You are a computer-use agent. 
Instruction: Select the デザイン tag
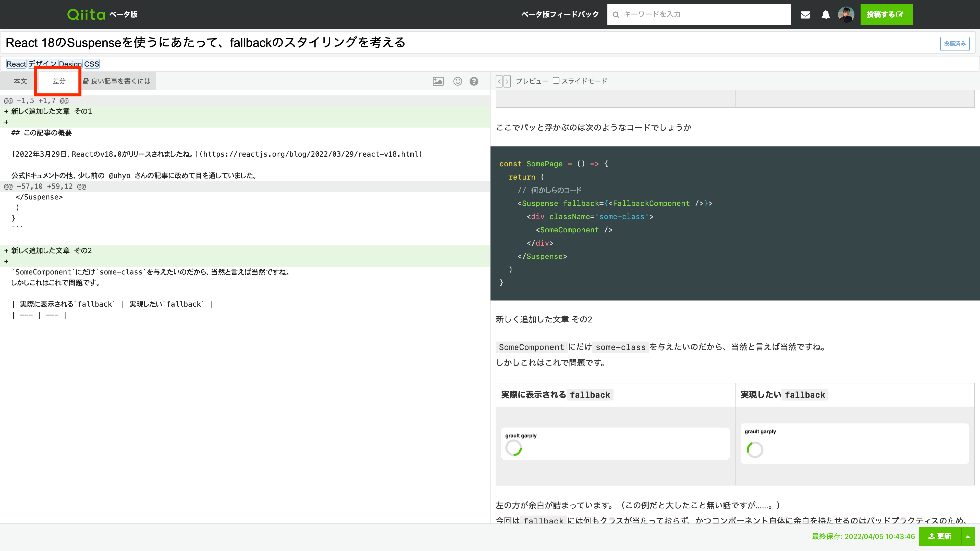click(x=42, y=64)
